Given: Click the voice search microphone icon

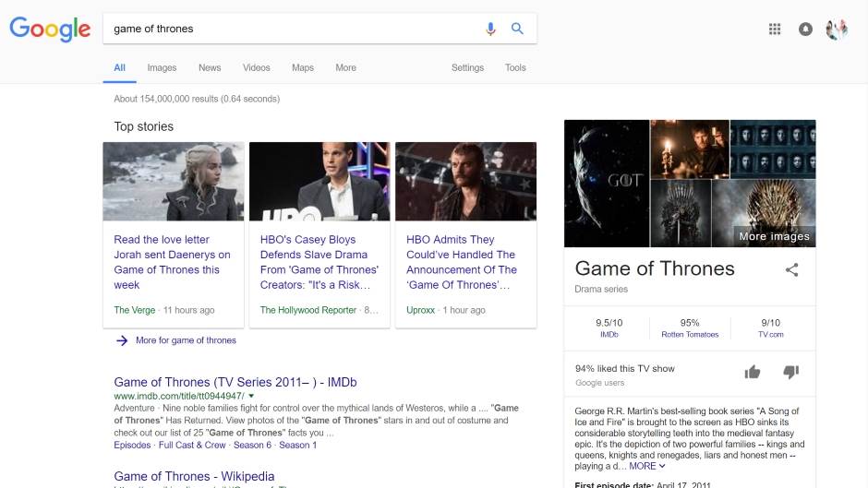Looking at the screenshot, I should coord(491,29).
